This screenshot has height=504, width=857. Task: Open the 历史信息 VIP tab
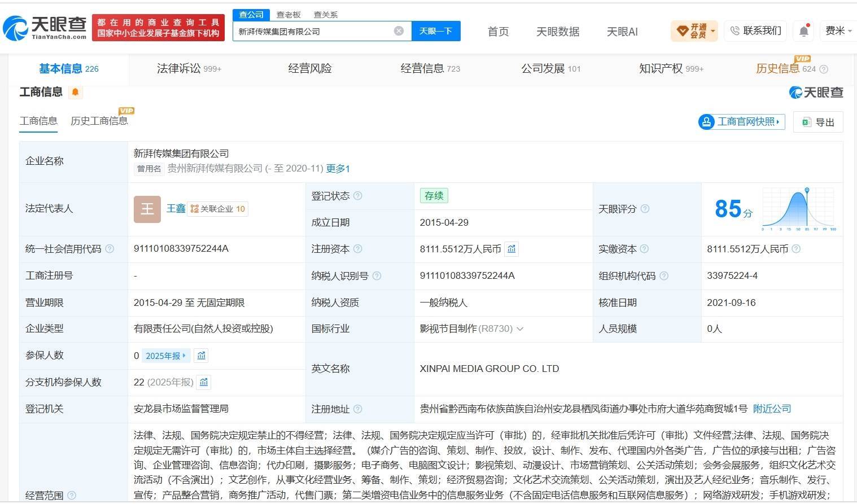pos(786,69)
